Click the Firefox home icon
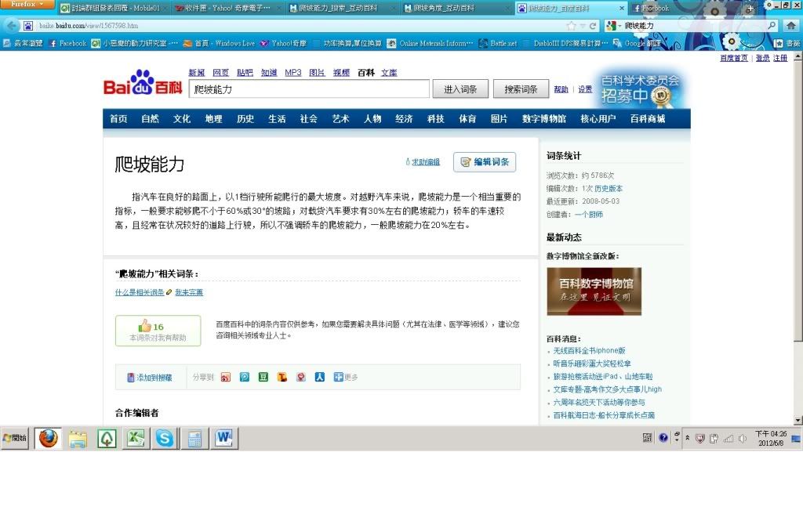Viewport: 803px width, 532px height. pos(791,26)
